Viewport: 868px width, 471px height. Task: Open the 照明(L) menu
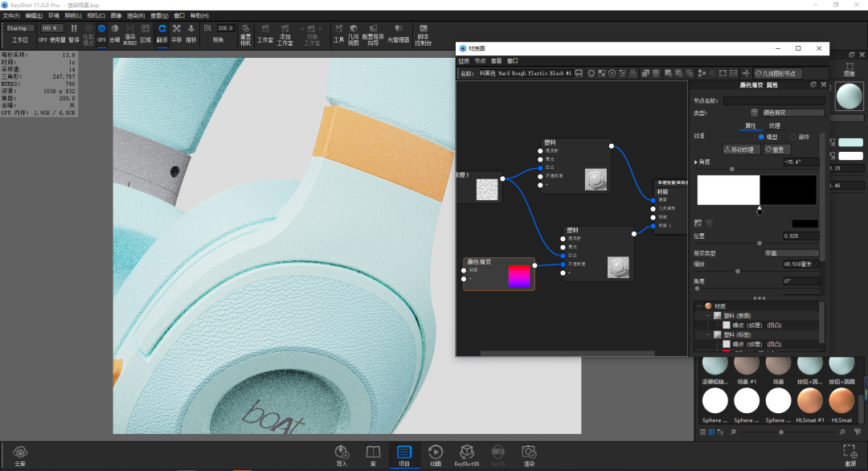[73, 15]
